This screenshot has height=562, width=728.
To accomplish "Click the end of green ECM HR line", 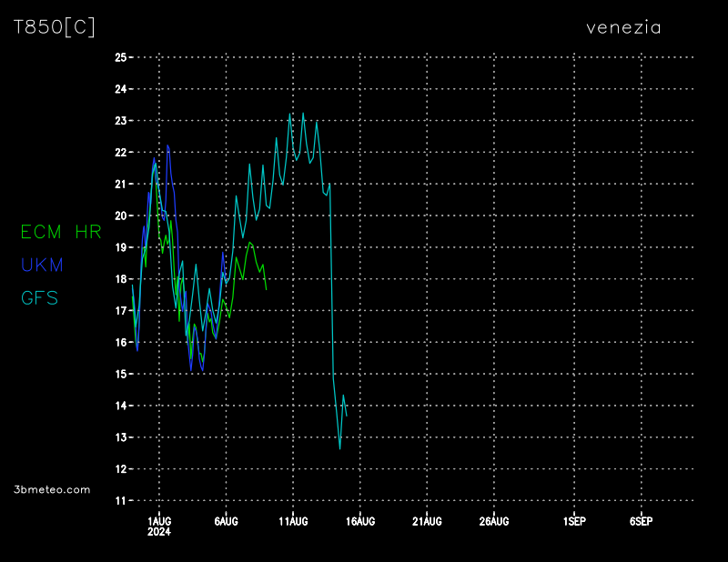I will point(267,289).
